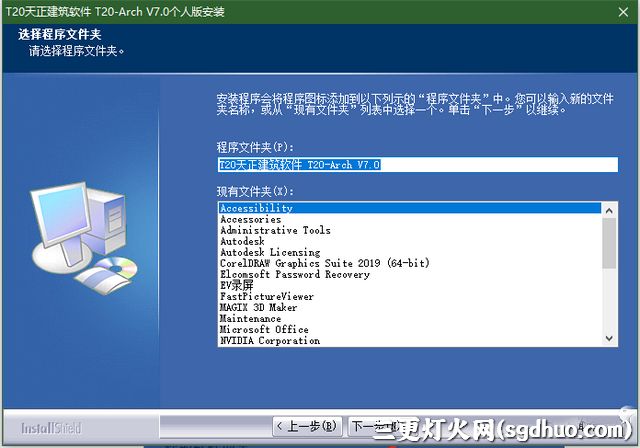Select Accessibility in existing folders list

coord(409,208)
